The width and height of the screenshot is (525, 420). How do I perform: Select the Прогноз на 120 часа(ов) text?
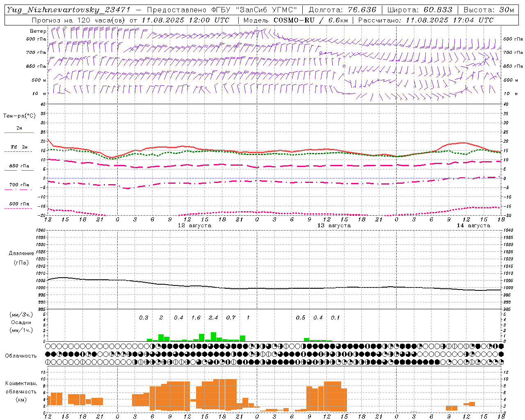79,20
